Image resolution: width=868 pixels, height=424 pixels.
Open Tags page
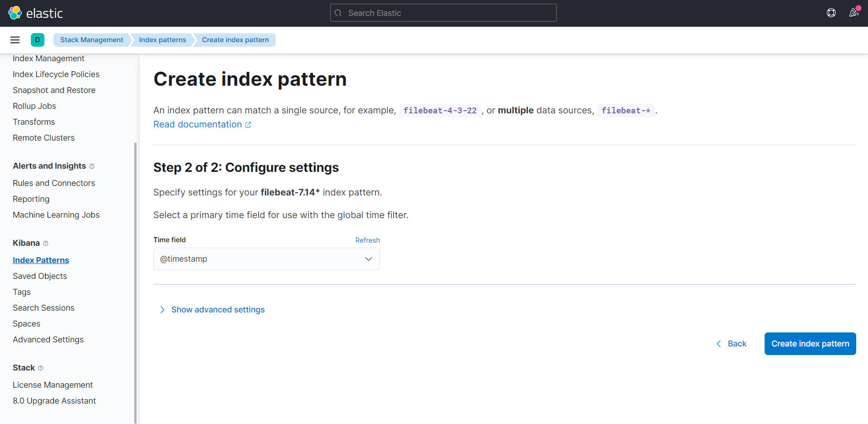coord(22,292)
